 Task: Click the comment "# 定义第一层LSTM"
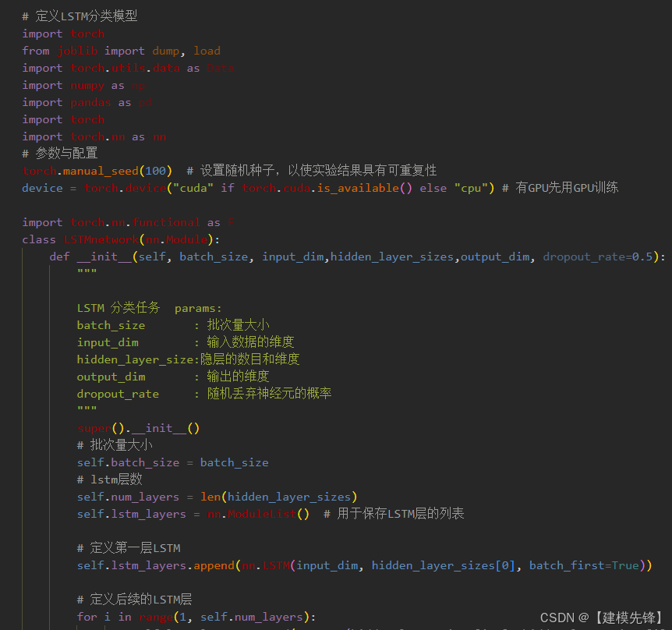tap(129, 547)
